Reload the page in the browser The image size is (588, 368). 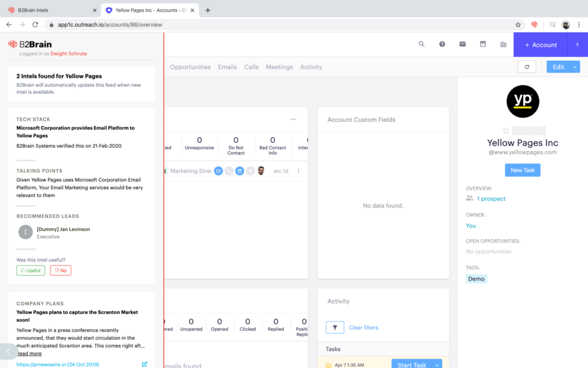pos(35,24)
